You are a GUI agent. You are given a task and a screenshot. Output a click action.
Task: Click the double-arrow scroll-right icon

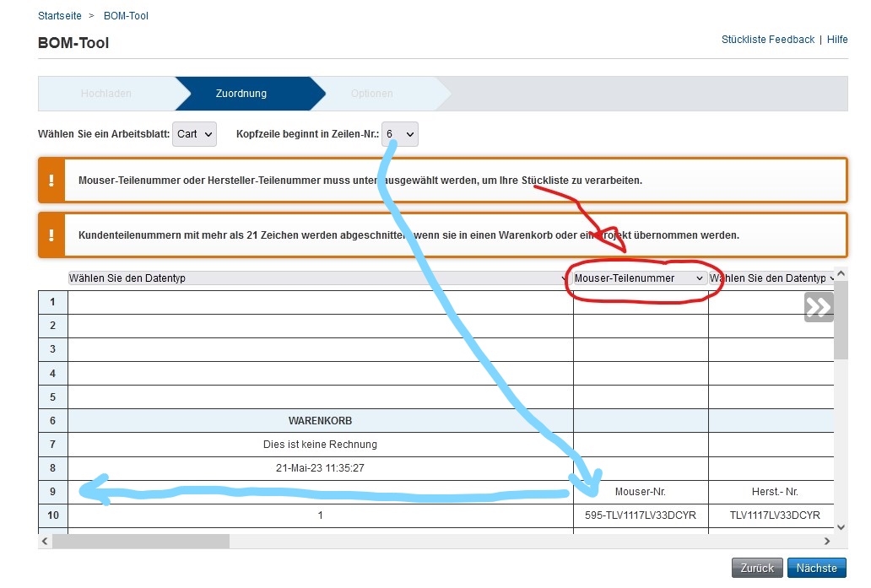tap(819, 307)
